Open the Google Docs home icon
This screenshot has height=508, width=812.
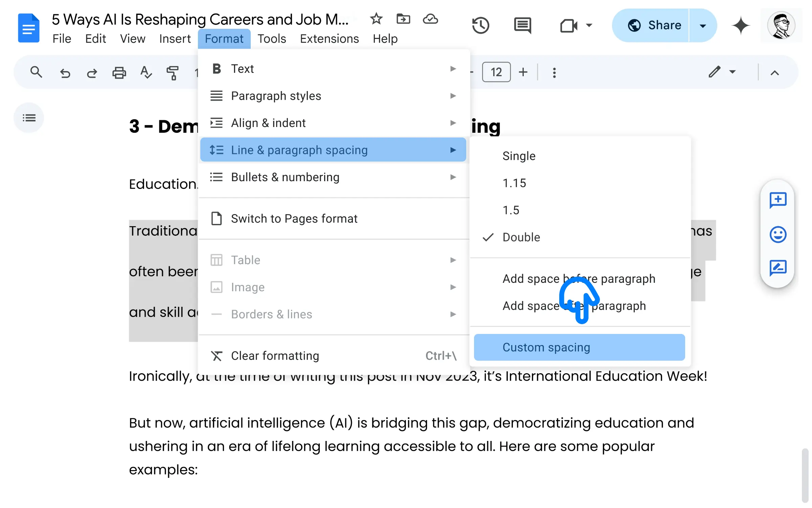click(x=28, y=28)
